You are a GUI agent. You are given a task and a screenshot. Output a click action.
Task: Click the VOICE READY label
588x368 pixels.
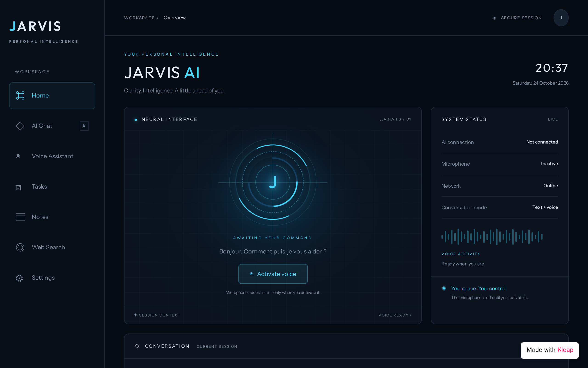pos(393,315)
